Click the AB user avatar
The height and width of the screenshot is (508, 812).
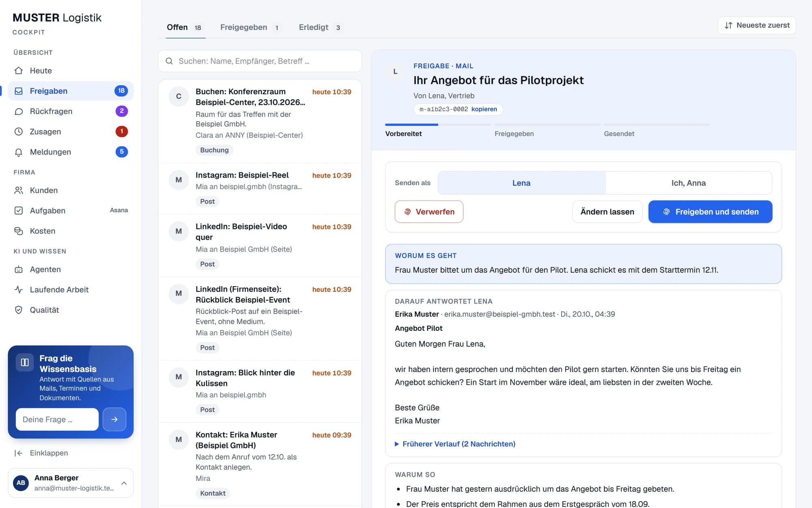[x=21, y=483]
